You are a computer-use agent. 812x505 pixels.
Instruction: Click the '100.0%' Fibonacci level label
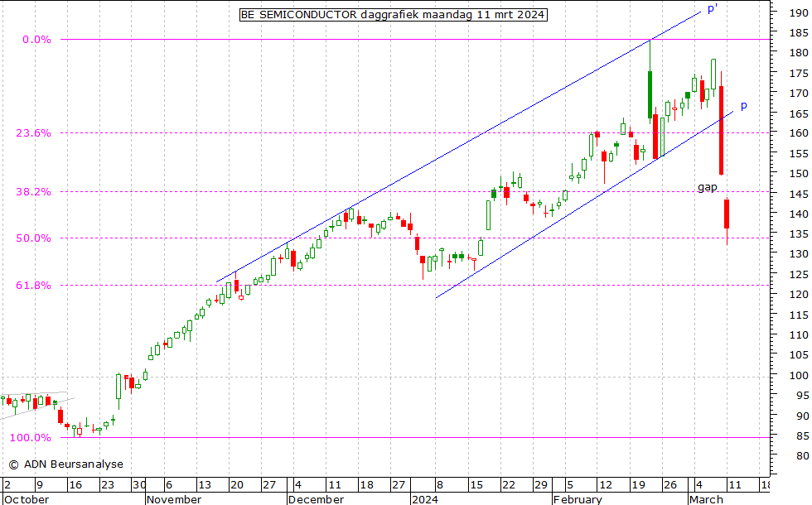click(30, 438)
